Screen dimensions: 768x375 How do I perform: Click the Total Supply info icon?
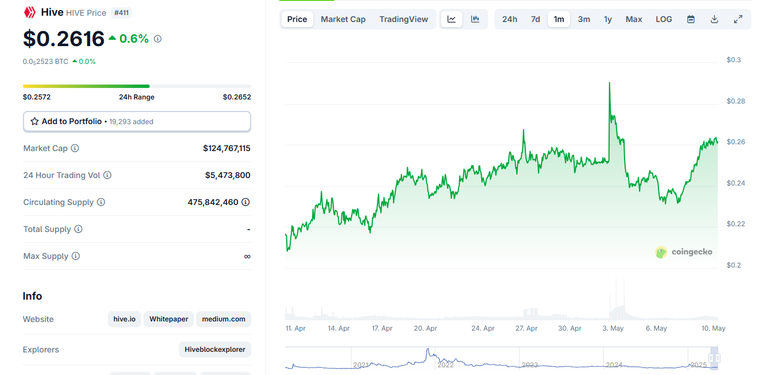(x=78, y=229)
